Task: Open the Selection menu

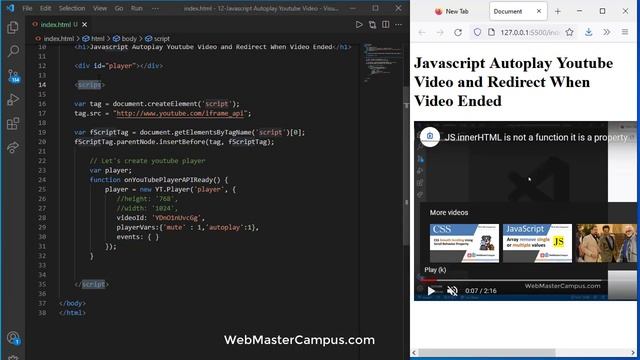Action: click(x=72, y=8)
